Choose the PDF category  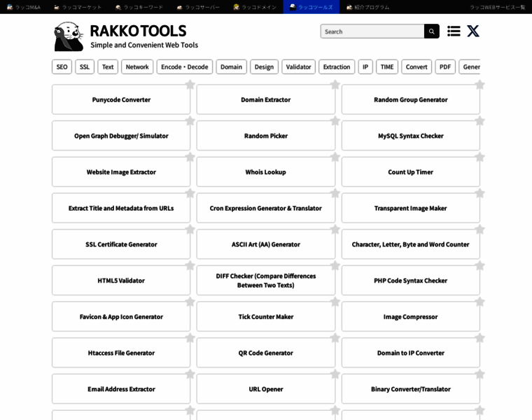tap(445, 66)
